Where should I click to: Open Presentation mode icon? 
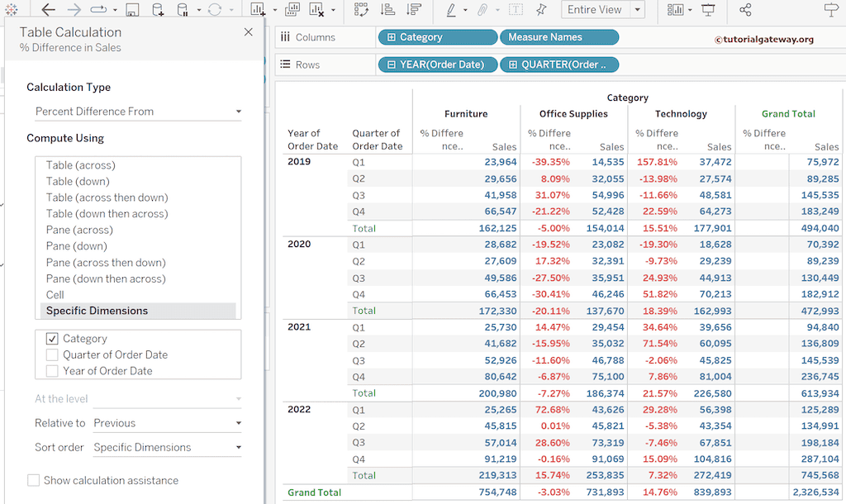(708, 10)
